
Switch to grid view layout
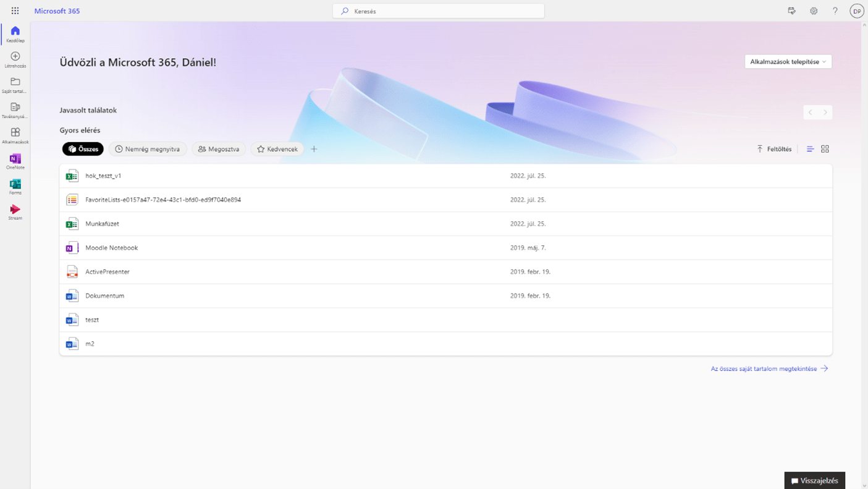pyautogui.click(x=825, y=149)
